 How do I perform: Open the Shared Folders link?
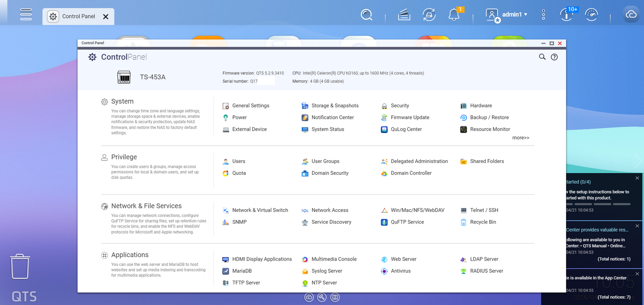pyautogui.click(x=487, y=161)
